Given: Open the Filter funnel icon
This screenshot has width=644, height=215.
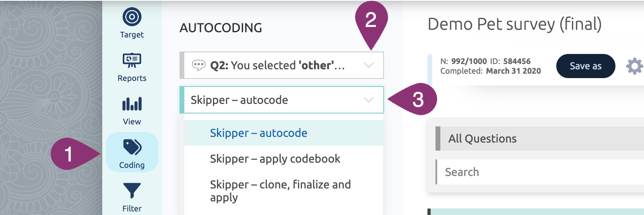Looking at the screenshot, I should point(132,191).
